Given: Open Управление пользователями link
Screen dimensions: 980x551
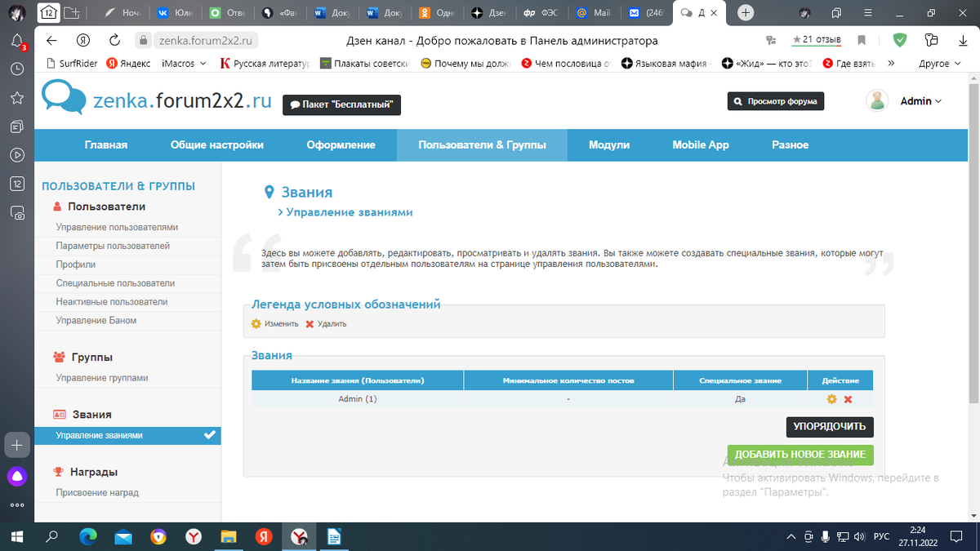Looking at the screenshot, I should [117, 227].
